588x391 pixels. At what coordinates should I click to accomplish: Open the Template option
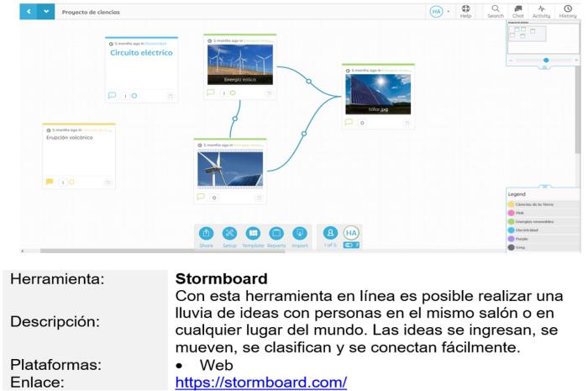coord(253,235)
